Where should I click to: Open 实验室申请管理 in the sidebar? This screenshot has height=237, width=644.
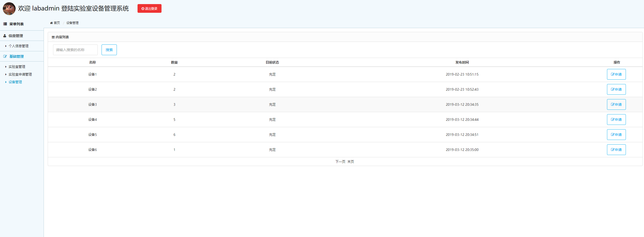[x=20, y=74]
